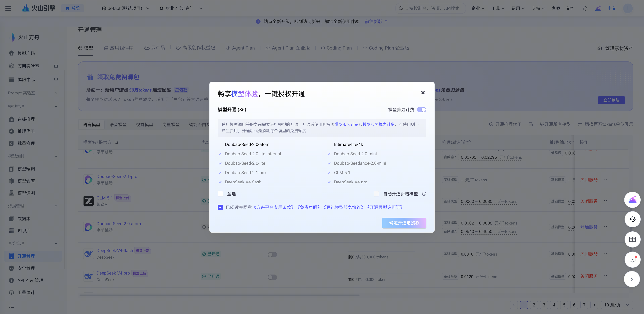644x314 pixels.
Task: Toggle switch in DeepSeek-V4-flash row
Action: pyautogui.click(x=272, y=255)
